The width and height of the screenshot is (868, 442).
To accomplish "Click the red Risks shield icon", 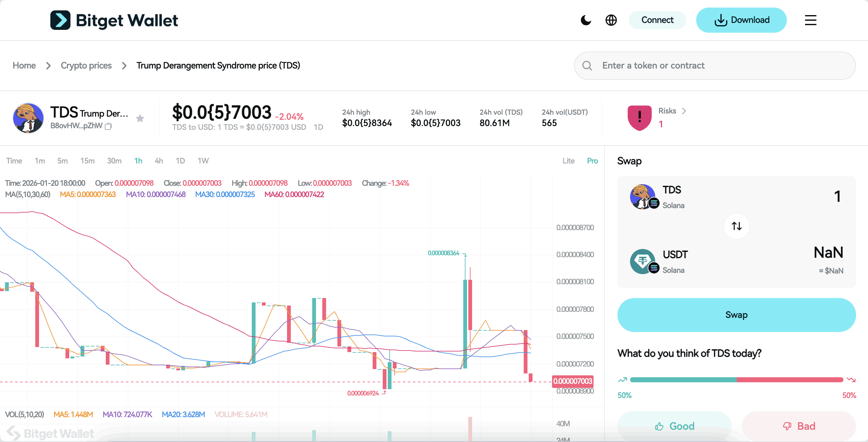I will [639, 118].
